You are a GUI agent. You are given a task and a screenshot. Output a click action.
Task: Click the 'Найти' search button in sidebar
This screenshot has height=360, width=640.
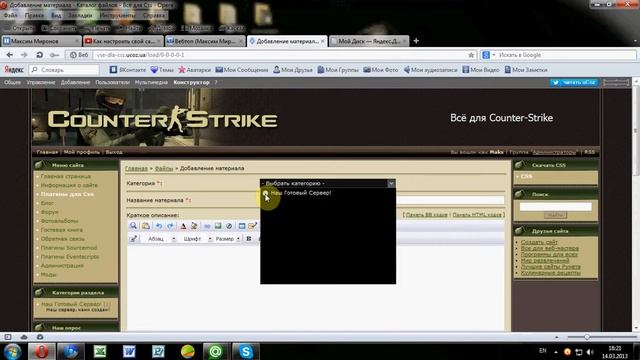coord(555,215)
